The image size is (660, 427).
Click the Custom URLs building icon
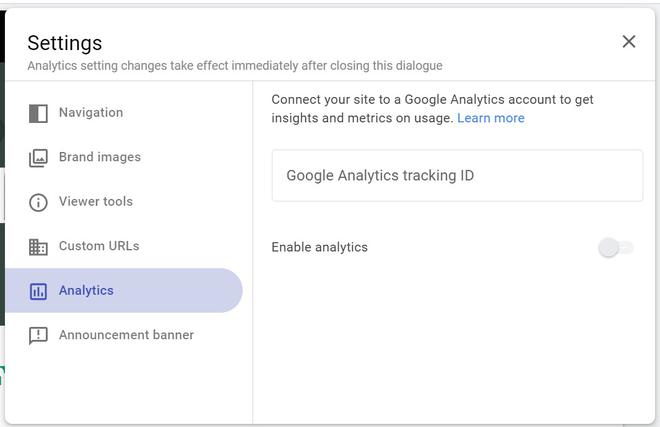pos(38,246)
